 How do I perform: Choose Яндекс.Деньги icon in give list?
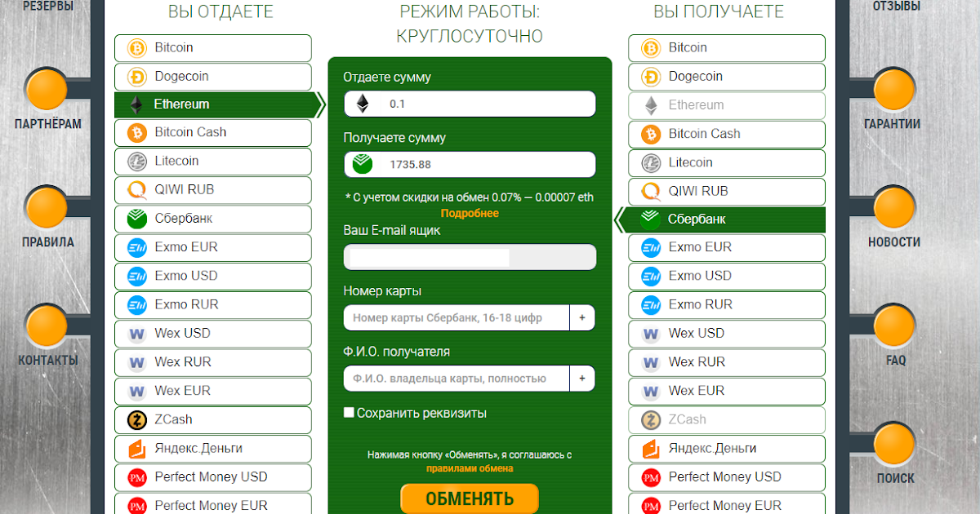136,449
